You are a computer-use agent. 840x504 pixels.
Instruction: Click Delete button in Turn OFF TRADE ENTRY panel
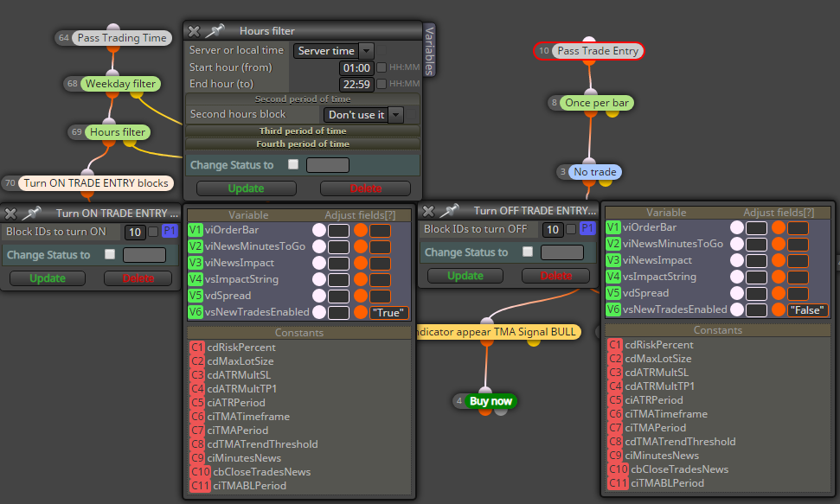coord(555,276)
